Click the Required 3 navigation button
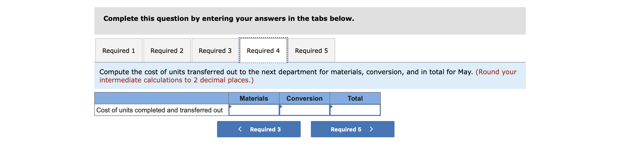644x150 pixels. pyautogui.click(x=259, y=129)
